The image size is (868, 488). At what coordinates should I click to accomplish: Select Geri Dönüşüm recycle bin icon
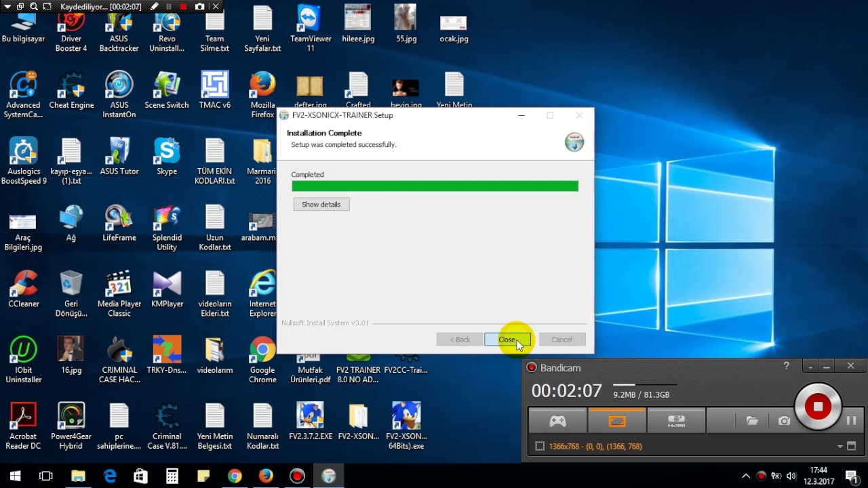(71, 294)
